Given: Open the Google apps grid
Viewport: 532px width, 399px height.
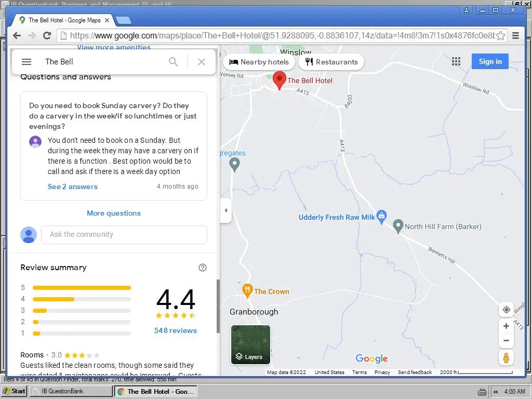Looking at the screenshot, I should (456, 61).
